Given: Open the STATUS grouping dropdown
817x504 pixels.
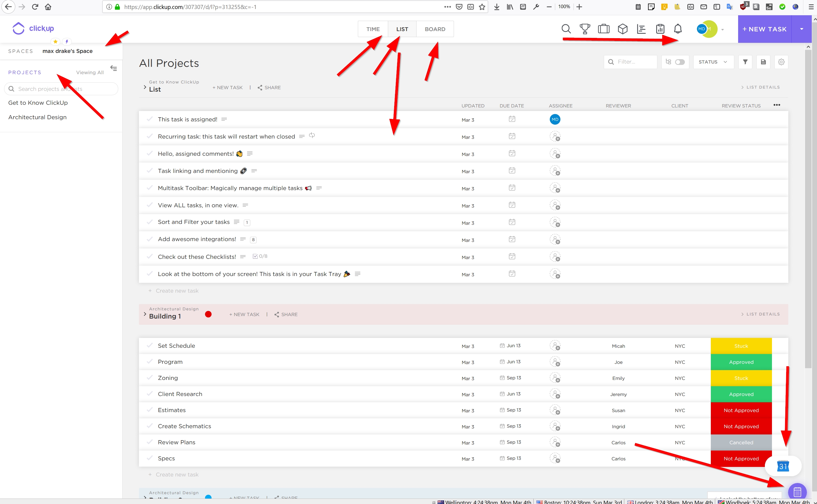Looking at the screenshot, I should coord(713,62).
